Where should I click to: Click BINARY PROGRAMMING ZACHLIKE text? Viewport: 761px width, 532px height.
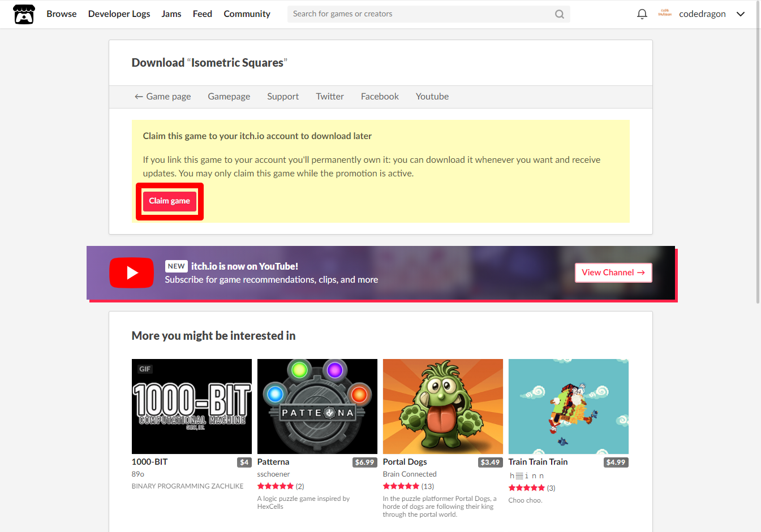tap(188, 486)
